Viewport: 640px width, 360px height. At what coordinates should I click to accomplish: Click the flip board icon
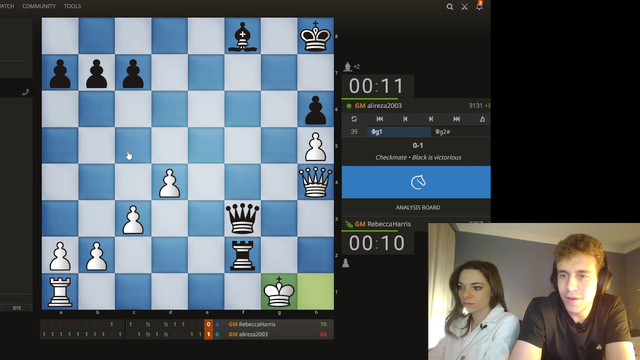pos(354,119)
